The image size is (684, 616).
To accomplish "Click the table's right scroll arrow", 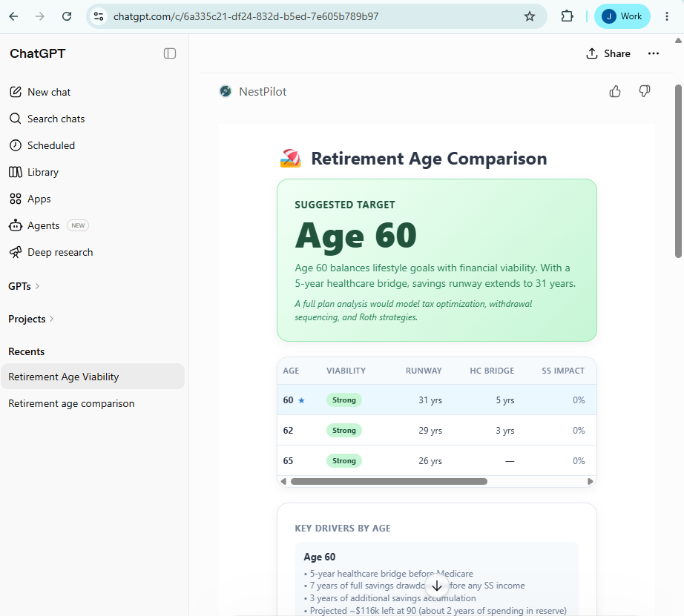I will [x=591, y=481].
